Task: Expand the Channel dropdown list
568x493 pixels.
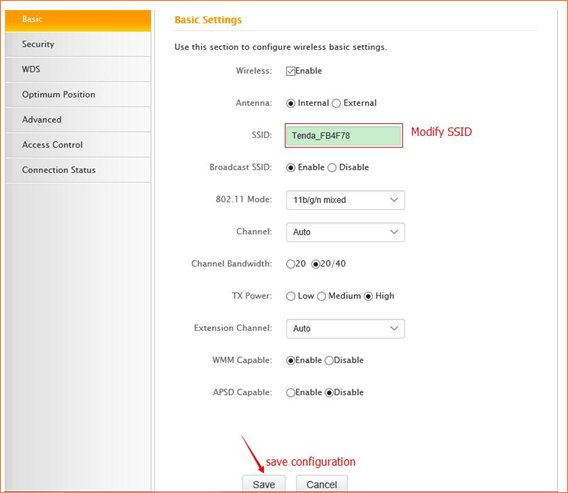Action: coord(345,232)
